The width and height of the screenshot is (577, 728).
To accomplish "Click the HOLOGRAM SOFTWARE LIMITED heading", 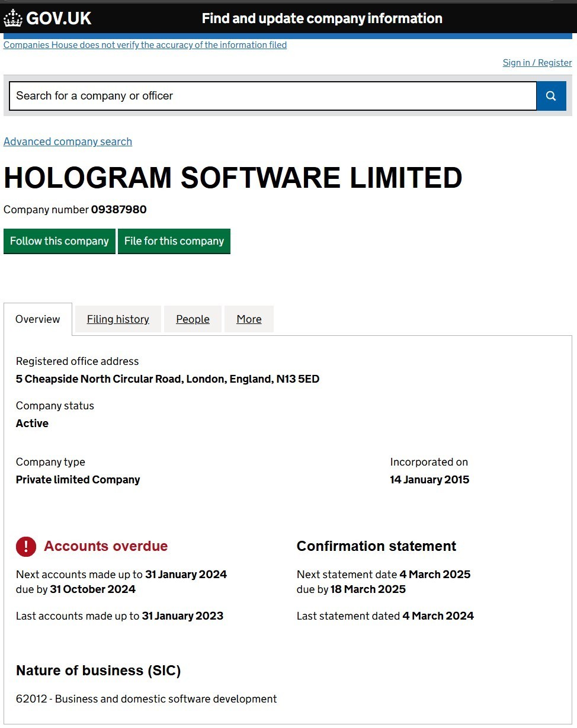I will coord(233,178).
